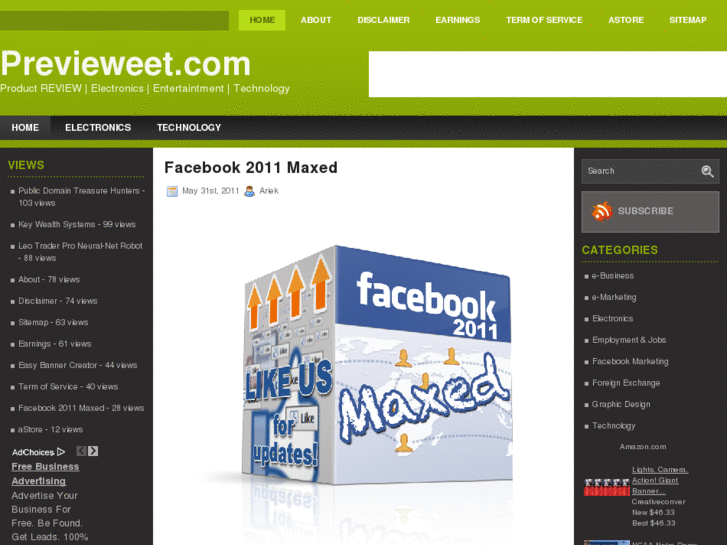Click the calendar icon beside post date
Viewport: 727px width, 545px height.
pyautogui.click(x=172, y=191)
